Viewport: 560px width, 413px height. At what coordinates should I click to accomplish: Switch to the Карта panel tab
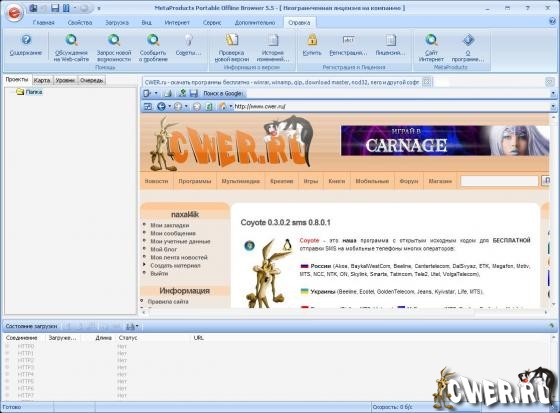(x=42, y=80)
